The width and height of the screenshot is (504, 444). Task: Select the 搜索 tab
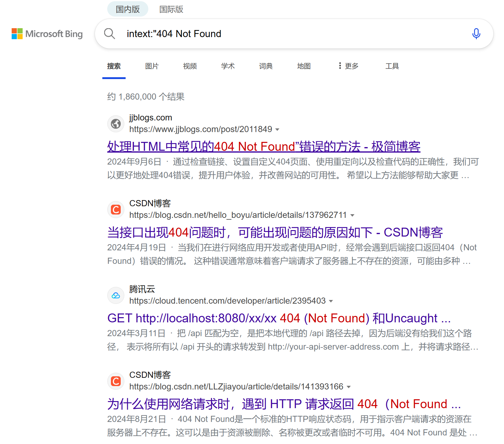(x=114, y=66)
